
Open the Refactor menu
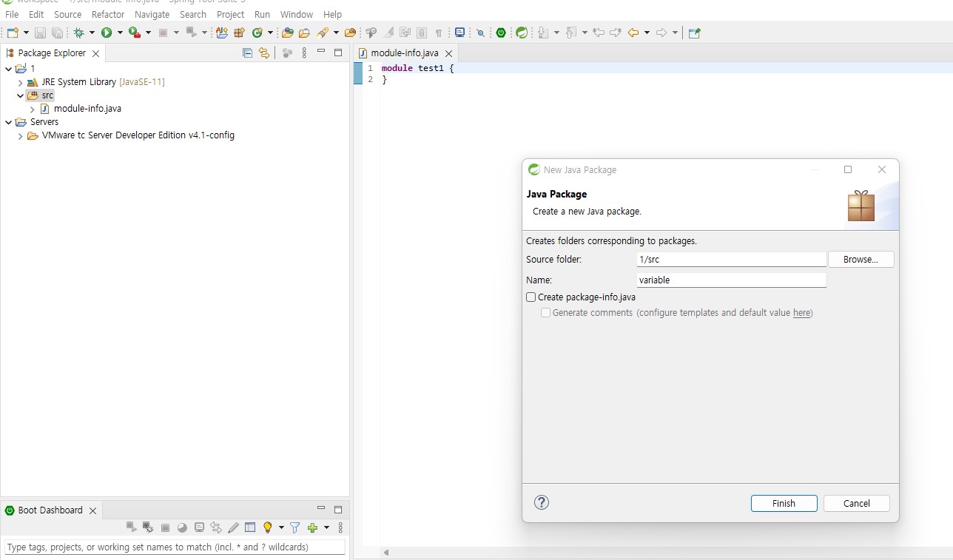(x=108, y=14)
